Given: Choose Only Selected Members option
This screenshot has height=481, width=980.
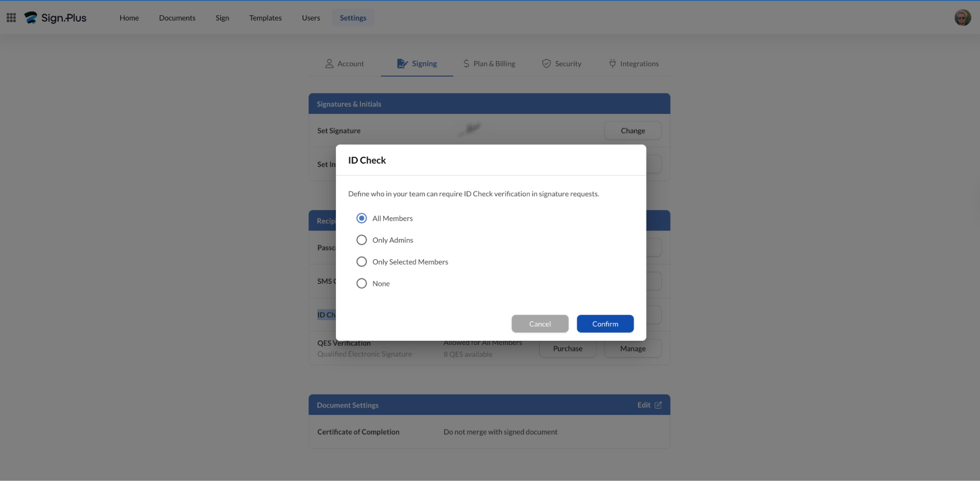Looking at the screenshot, I should point(361,262).
